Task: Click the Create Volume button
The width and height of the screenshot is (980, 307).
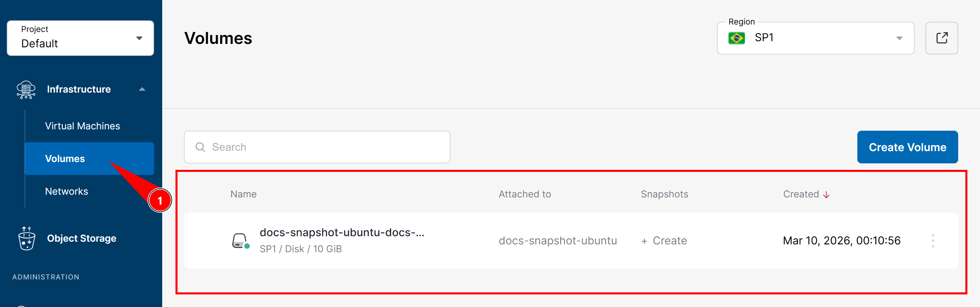Action: pyautogui.click(x=907, y=147)
